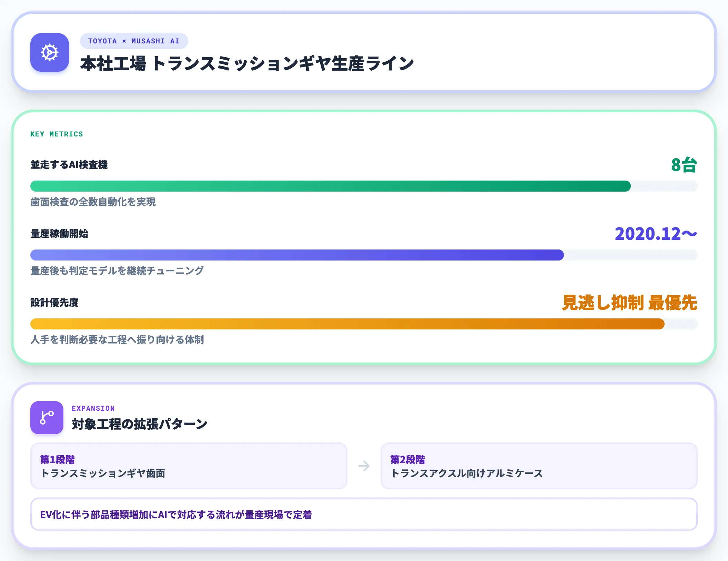Select the EV化 summary note box
Image resolution: width=728 pixels, height=561 pixels.
[364, 514]
